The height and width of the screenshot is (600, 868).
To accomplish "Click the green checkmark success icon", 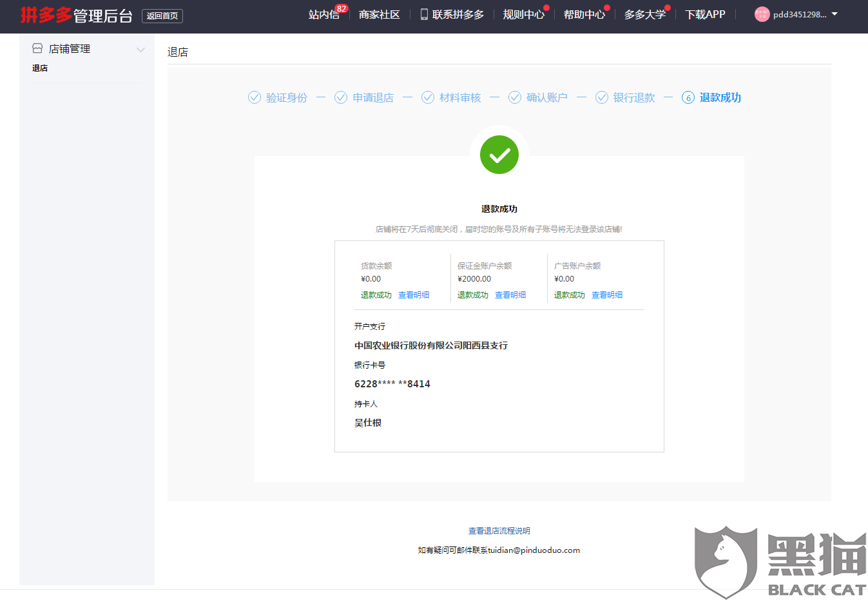I will pos(499,155).
